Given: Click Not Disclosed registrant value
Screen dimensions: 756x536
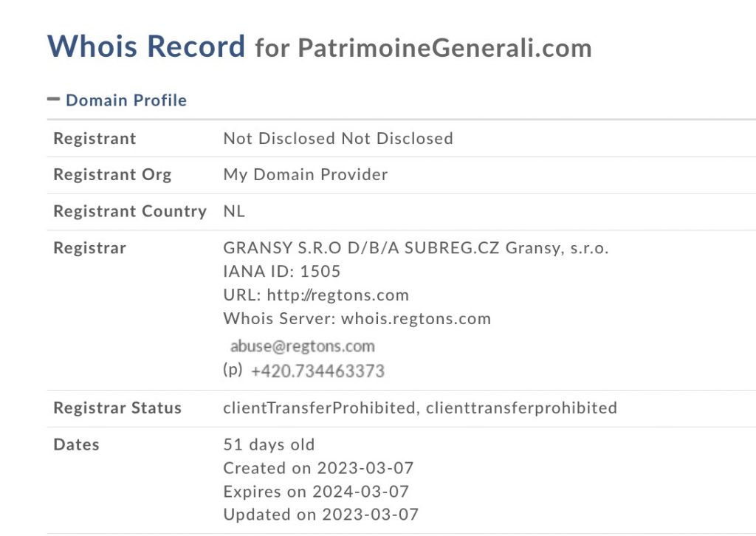Looking at the screenshot, I should click(338, 138).
